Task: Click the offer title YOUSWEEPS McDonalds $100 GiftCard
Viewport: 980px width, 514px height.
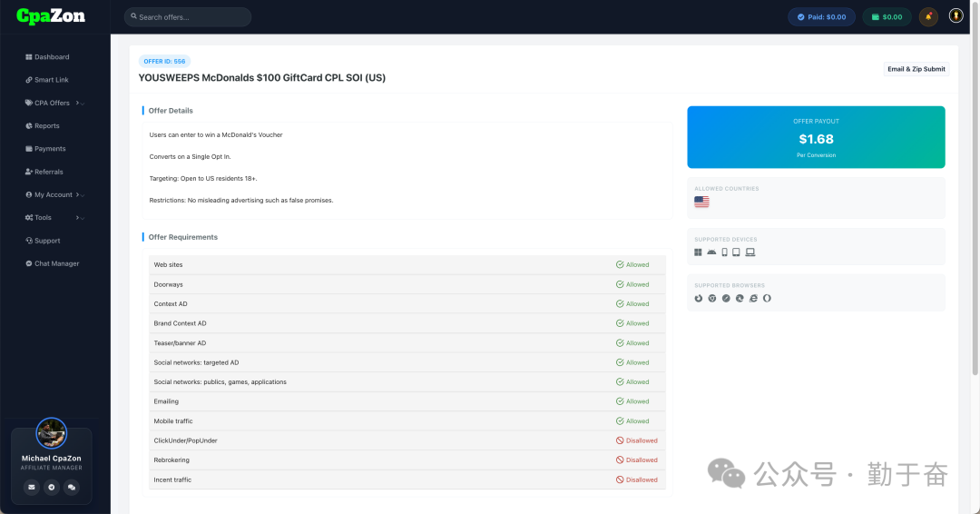Action: [262, 77]
